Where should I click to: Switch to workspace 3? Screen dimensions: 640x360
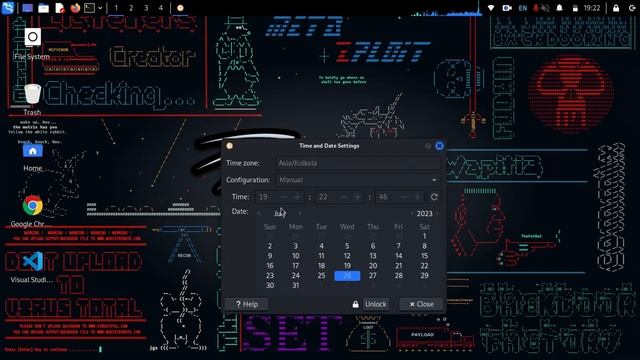[146, 8]
